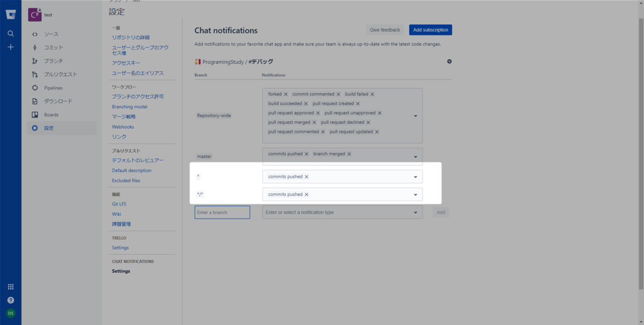Open search with the magnifier icon
Screen dimensions: 644x325
tap(11, 33)
